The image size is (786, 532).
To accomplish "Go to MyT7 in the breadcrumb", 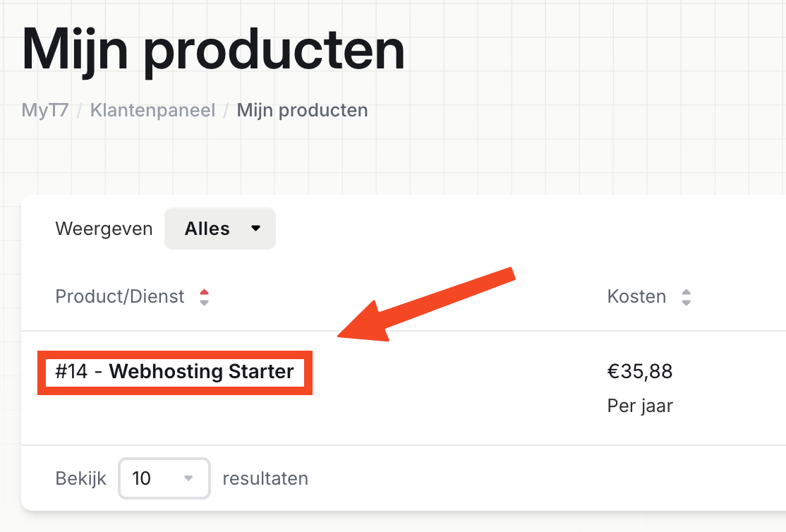I will click(45, 111).
